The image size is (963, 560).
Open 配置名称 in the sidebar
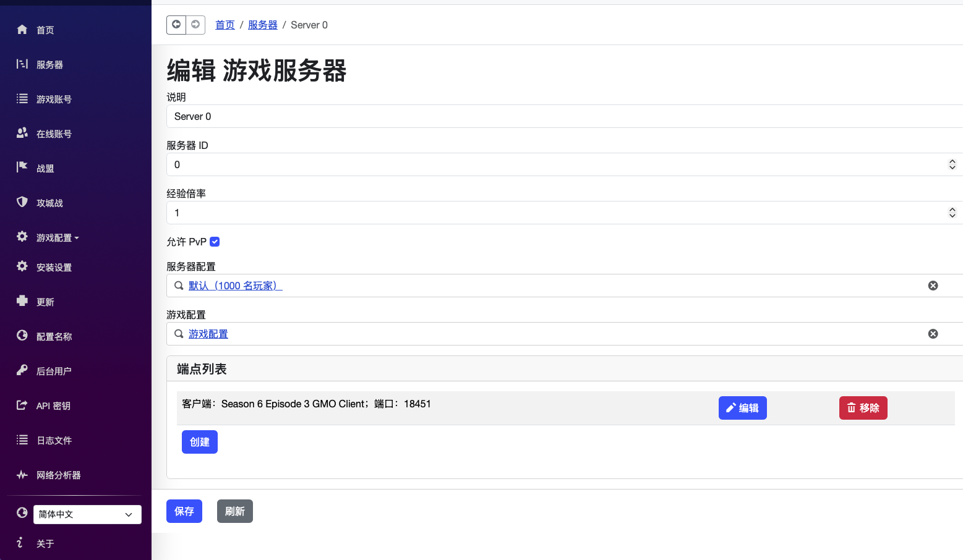(54, 337)
